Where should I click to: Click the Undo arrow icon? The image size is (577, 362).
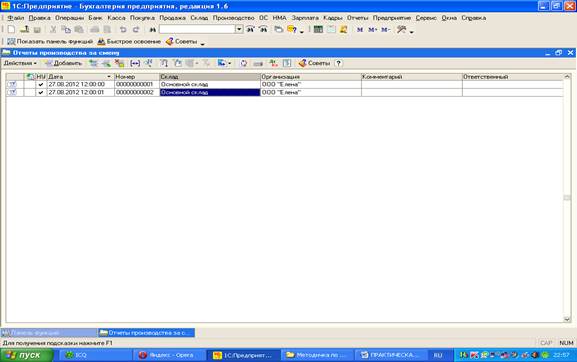click(x=123, y=29)
